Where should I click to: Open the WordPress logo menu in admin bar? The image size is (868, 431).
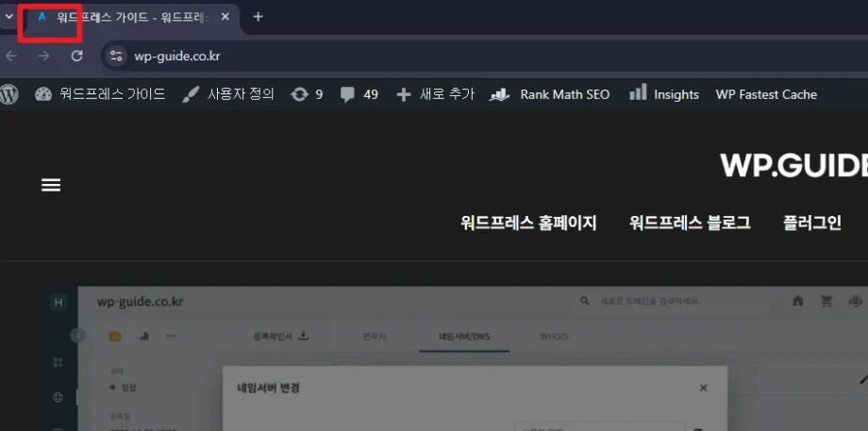pyautogui.click(x=9, y=94)
